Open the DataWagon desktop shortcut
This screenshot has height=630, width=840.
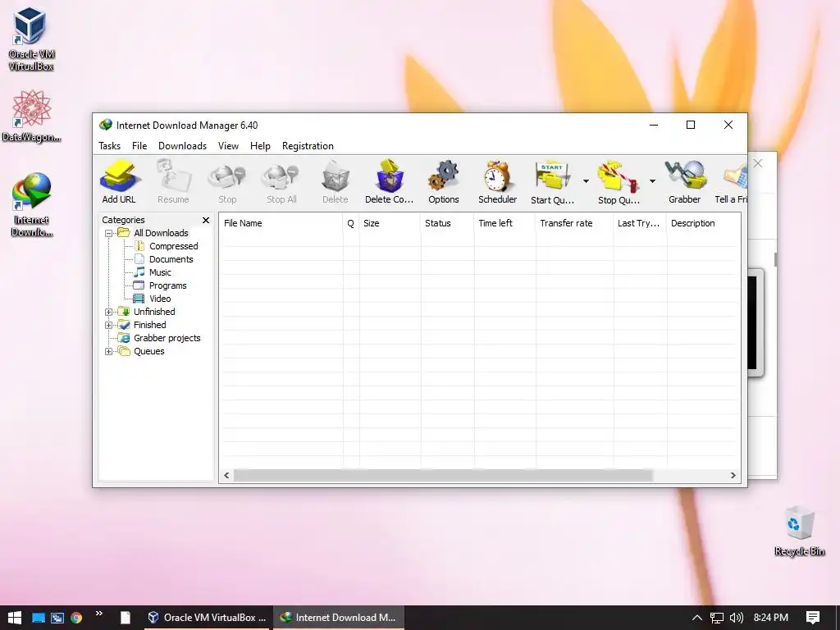coord(31,116)
